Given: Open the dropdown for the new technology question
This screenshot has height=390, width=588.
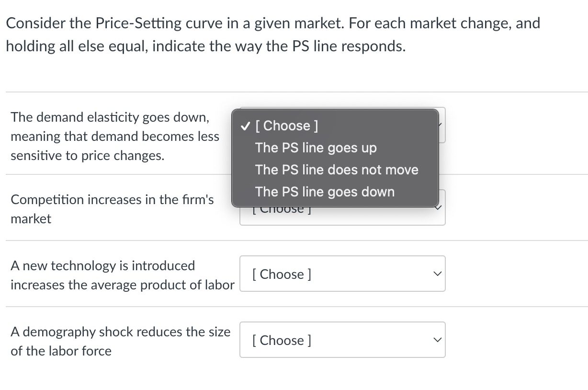Looking at the screenshot, I should 342,274.
